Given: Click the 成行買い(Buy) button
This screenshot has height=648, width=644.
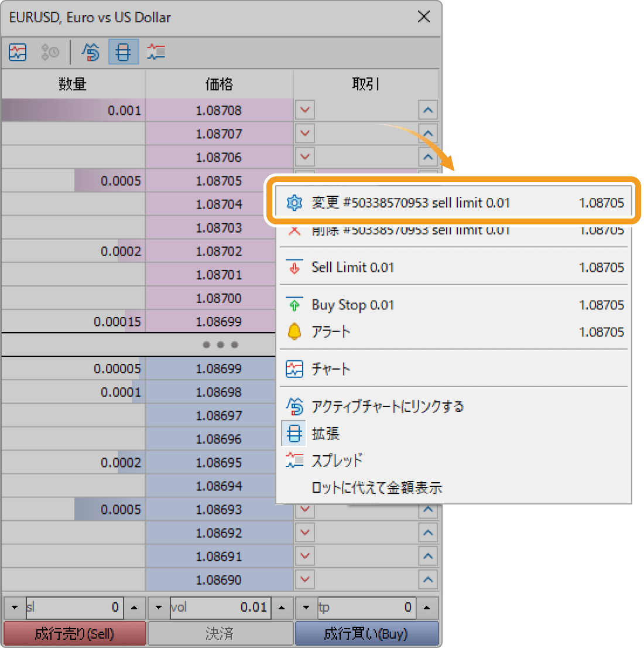Looking at the screenshot, I should pyautogui.click(x=366, y=633).
